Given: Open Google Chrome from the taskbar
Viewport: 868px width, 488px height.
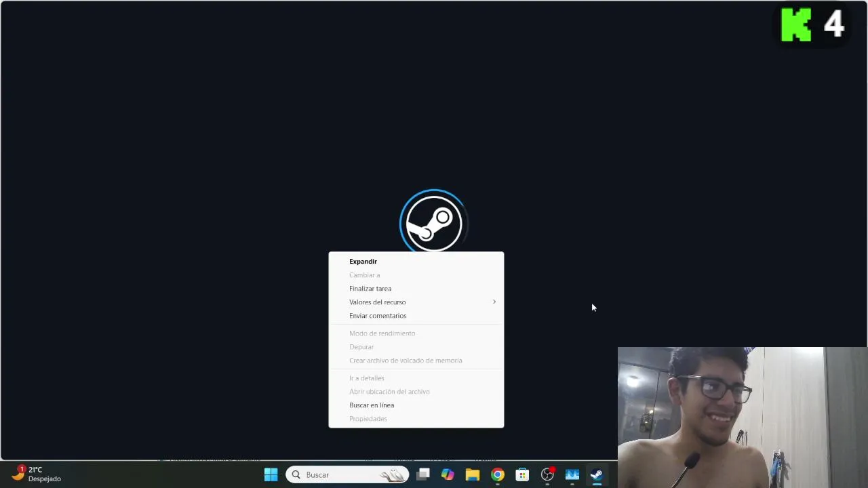Looking at the screenshot, I should [498, 474].
